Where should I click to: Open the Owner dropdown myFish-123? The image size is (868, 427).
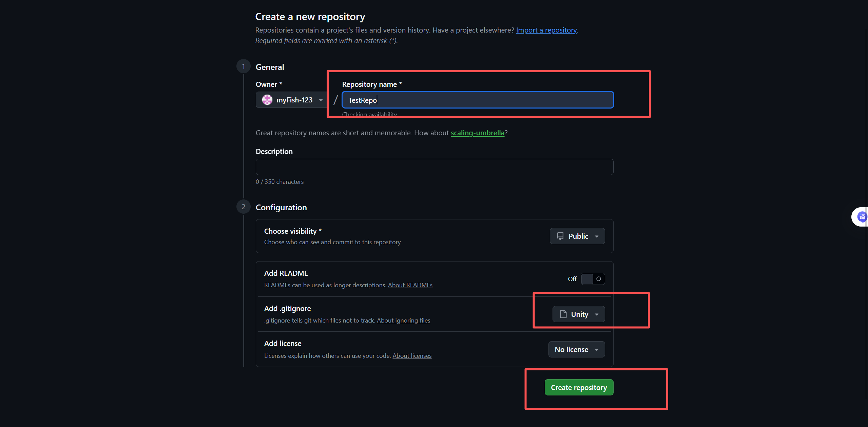pos(292,100)
